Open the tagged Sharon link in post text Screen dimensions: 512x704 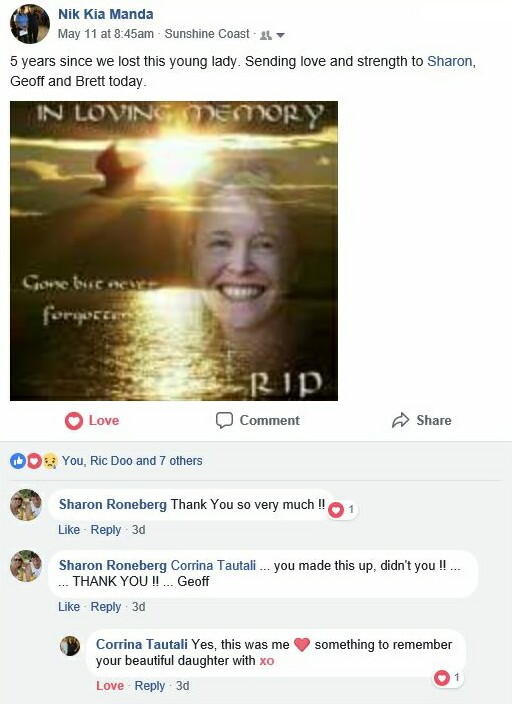(450, 61)
